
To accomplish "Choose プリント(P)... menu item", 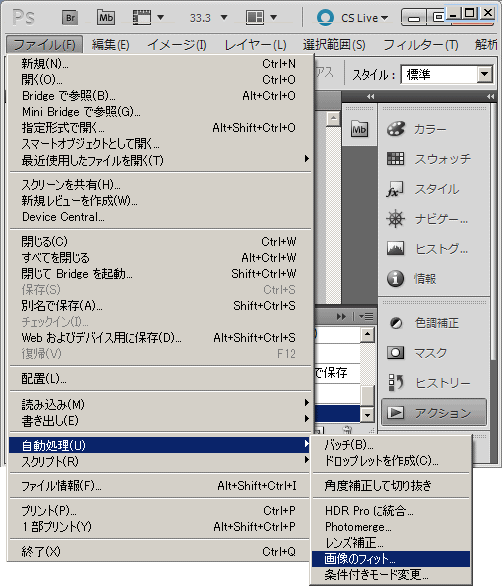I will tap(160, 510).
